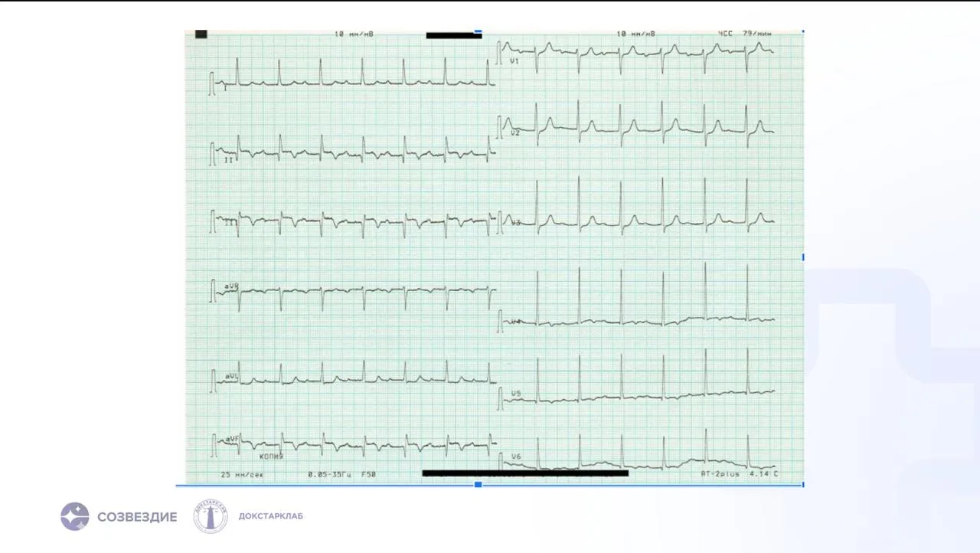Viewport: 980px width, 553px height.
Task: Click the AT-2plus 4.14 C device label
Action: point(740,474)
